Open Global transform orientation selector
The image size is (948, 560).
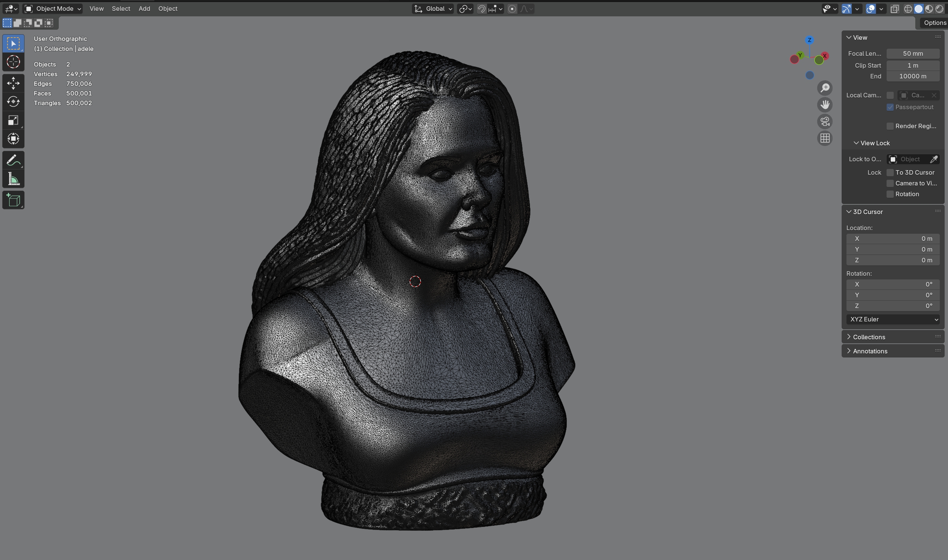[433, 9]
